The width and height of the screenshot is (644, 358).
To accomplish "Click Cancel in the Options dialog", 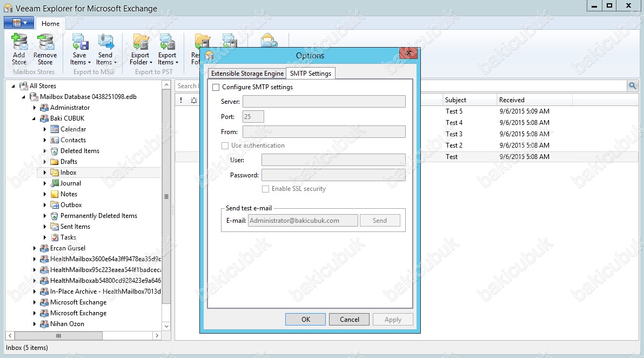I will coord(349,320).
